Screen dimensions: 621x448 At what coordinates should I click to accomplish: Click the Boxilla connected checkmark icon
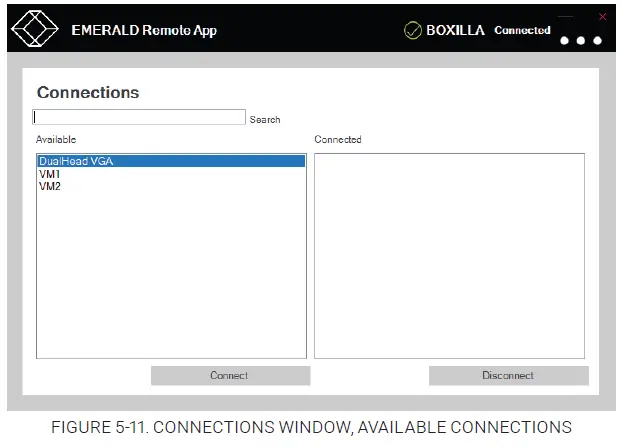point(413,30)
